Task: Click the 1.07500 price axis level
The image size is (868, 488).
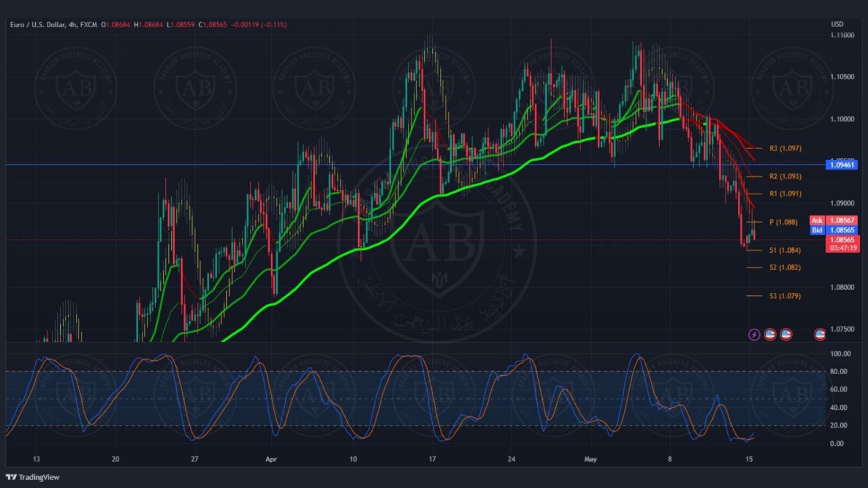Action: (843, 330)
